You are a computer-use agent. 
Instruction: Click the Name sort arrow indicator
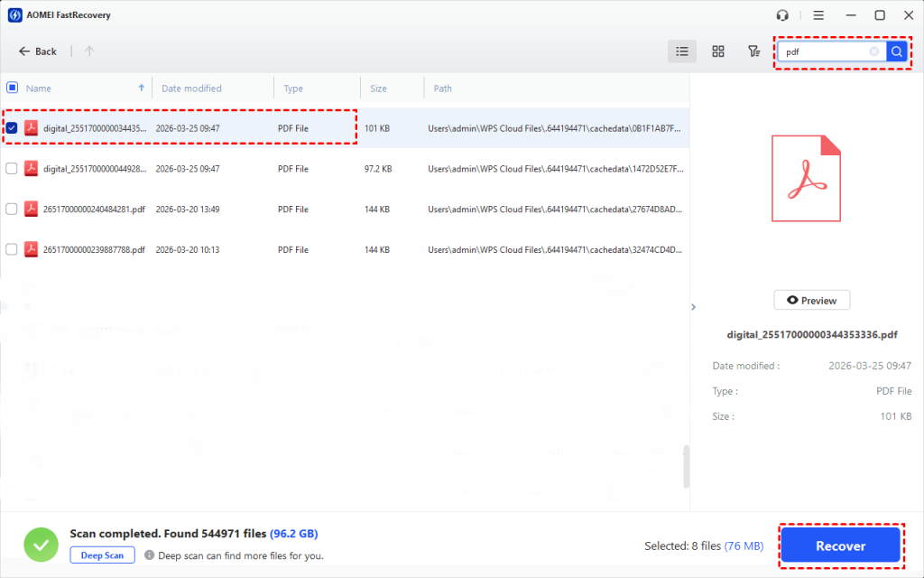(x=142, y=88)
